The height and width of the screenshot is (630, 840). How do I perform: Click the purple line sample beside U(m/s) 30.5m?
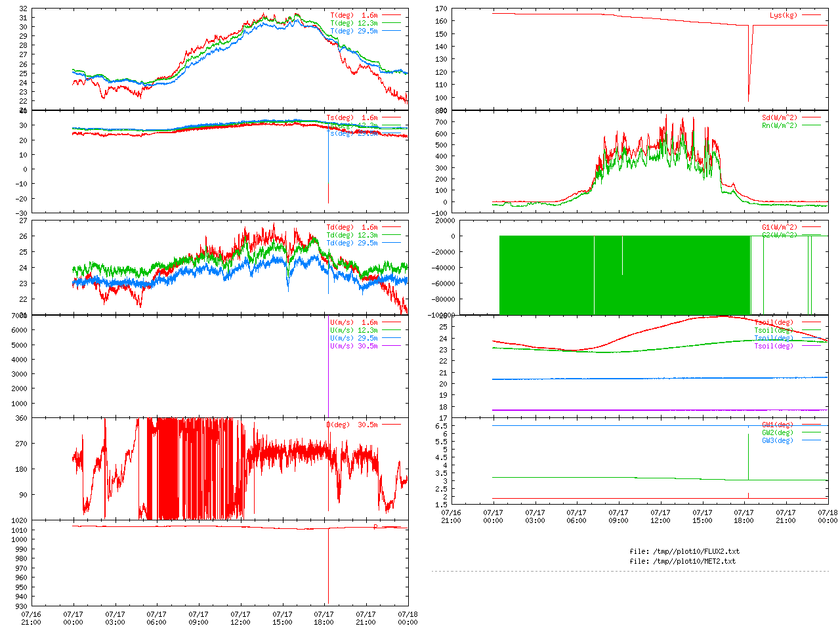click(x=391, y=346)
